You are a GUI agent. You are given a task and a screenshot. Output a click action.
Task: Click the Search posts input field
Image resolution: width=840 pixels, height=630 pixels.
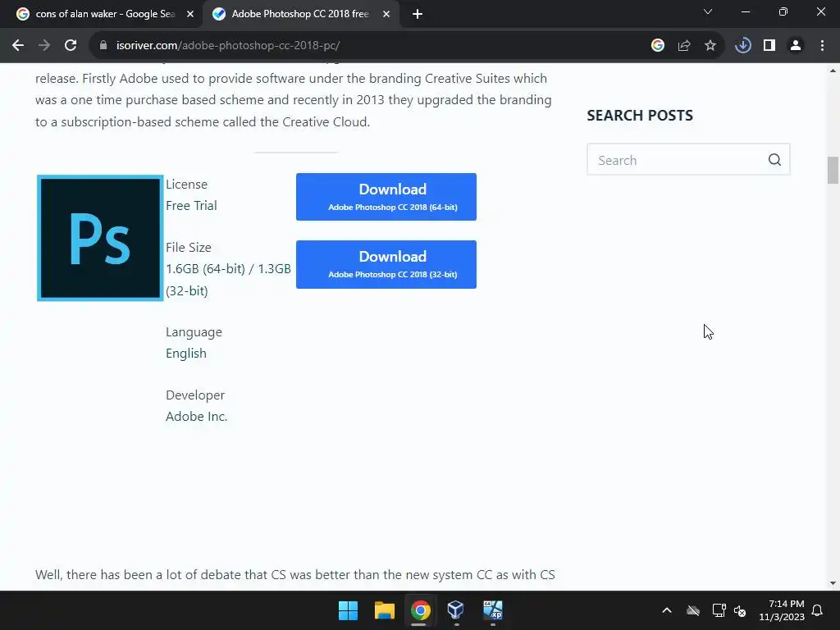point(688,160)
